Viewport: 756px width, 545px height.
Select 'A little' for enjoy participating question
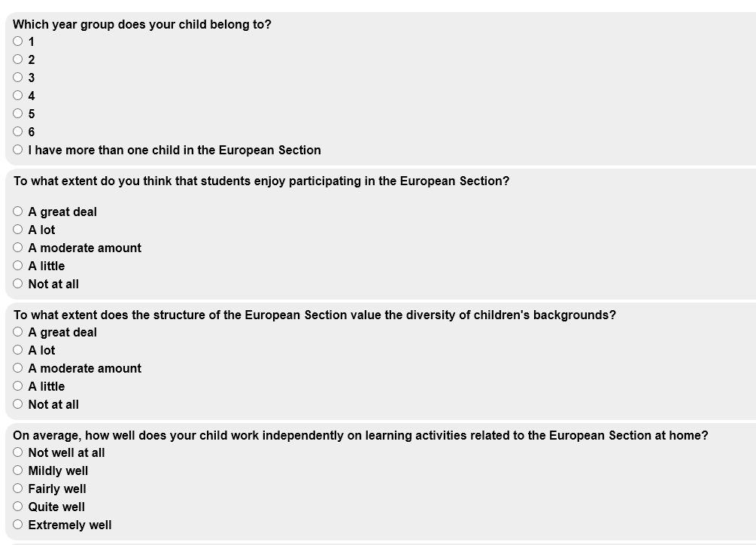18,266
